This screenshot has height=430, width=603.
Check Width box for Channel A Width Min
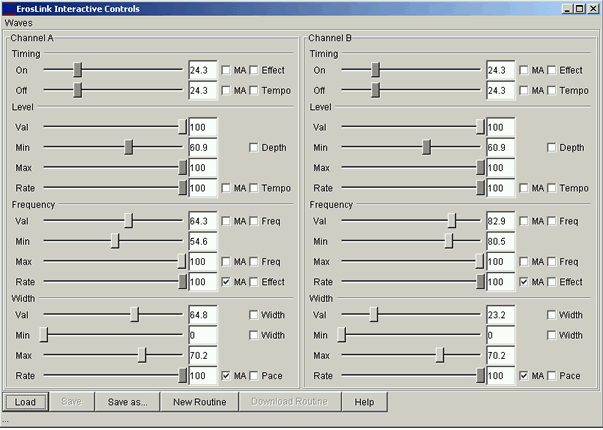[253, 335]
